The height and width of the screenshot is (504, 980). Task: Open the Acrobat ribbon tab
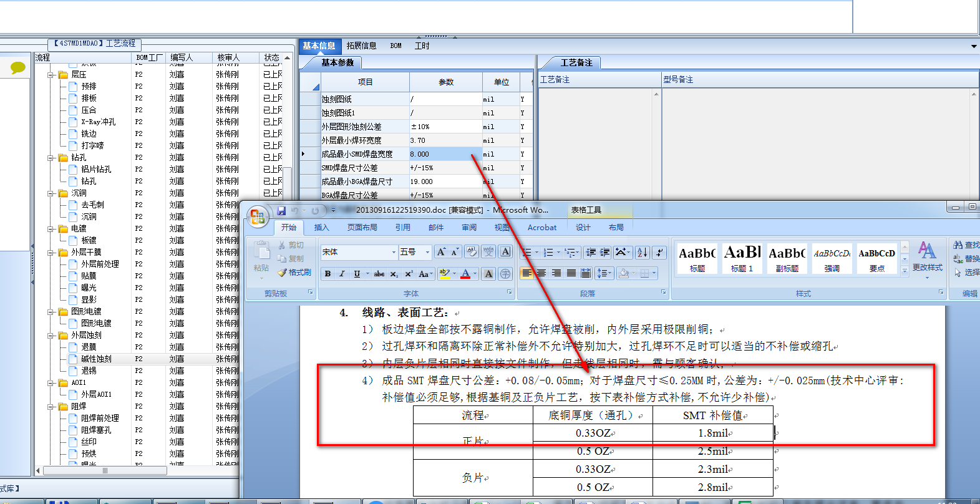click(x=542, y=228)
